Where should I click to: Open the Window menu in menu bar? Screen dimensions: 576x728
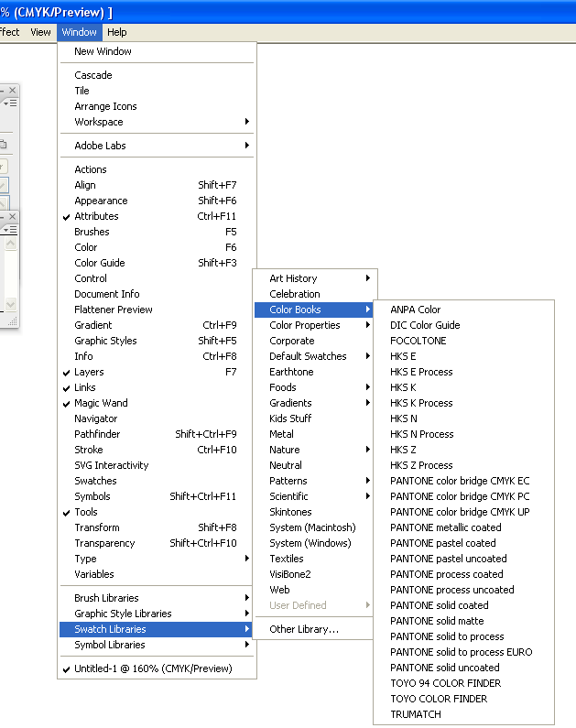pos(80,32)
